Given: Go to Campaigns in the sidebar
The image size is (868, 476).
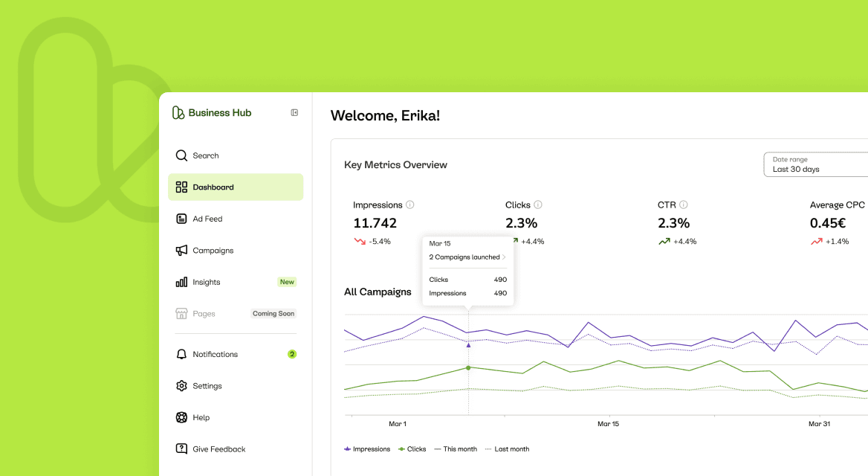Looking at the screenshot, I should coord(213,251).
